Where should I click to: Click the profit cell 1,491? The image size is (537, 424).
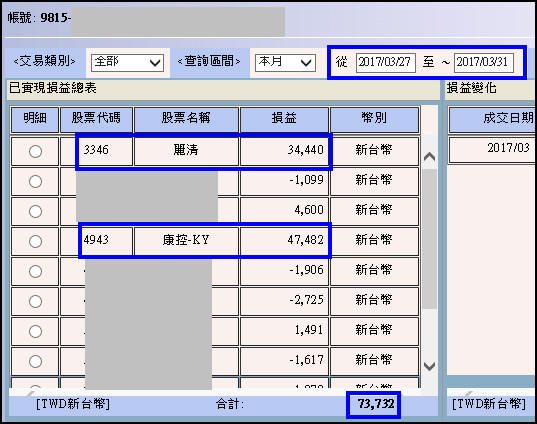point(284,331)
